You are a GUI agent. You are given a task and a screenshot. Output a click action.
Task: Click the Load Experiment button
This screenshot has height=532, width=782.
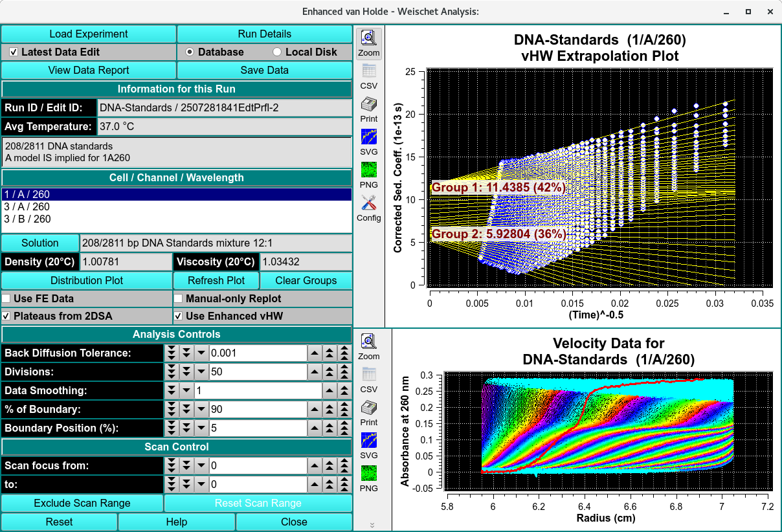pos(89,34)
